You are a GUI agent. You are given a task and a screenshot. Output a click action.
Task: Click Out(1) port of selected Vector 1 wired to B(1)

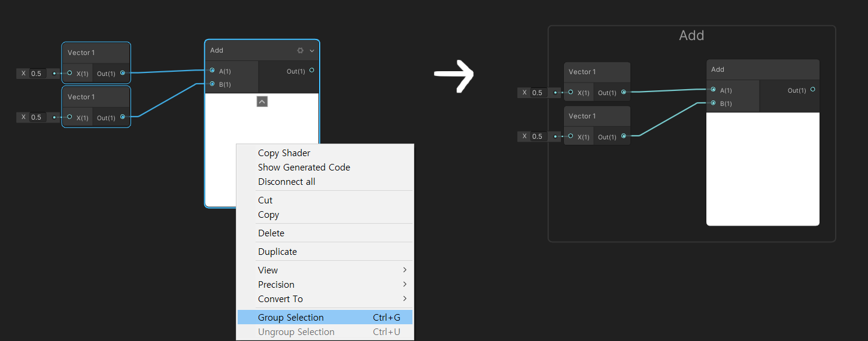pos(123,117)
